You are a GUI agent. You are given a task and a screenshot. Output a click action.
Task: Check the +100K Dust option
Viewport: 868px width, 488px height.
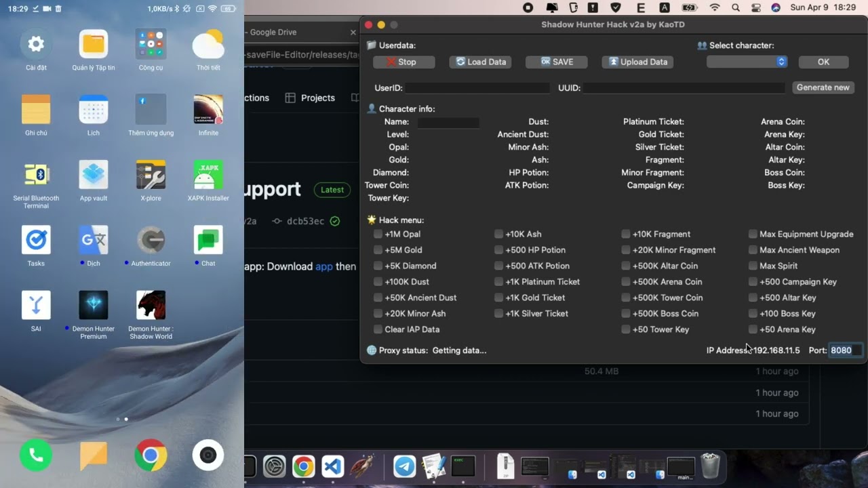click(x=378, y=282)
